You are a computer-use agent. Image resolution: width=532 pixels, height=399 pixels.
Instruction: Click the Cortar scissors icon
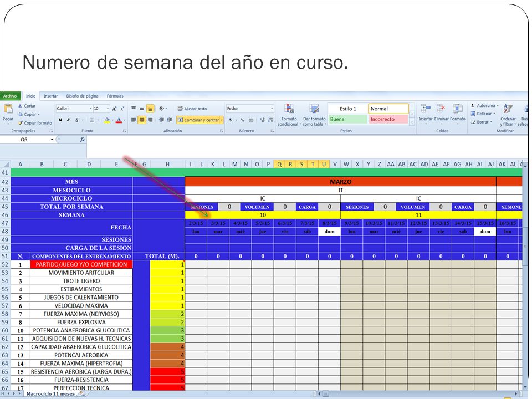tap(20, 106)
